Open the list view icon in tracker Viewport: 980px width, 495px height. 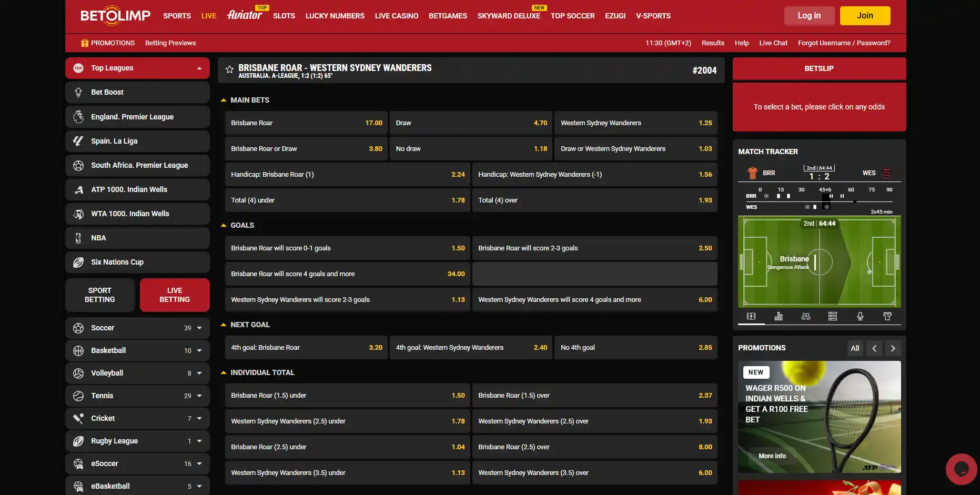point(833,316)
